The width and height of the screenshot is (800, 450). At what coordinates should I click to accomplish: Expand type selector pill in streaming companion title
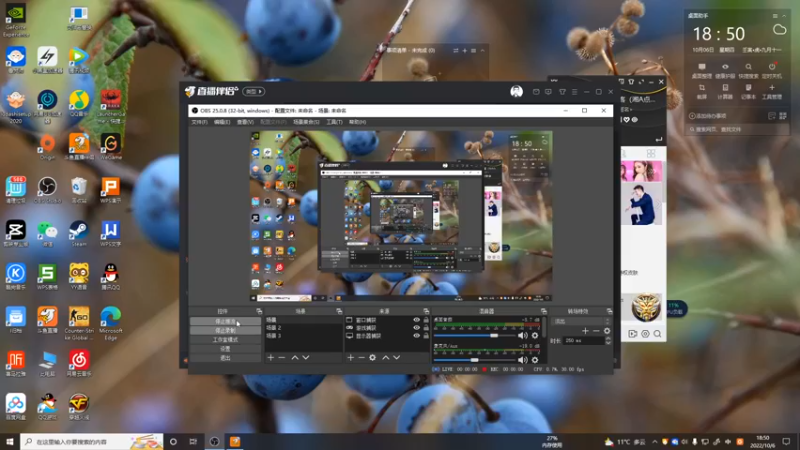[253, 91]
